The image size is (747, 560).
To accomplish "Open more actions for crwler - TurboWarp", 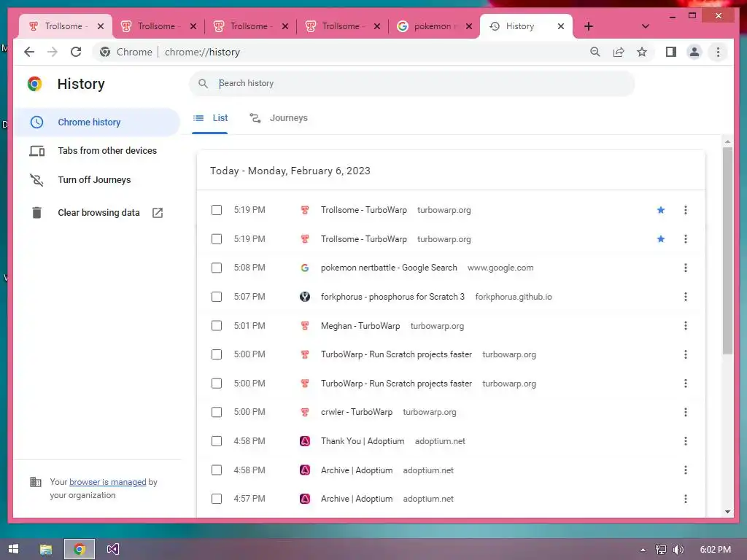I will pyautogui.click(x=686, y=412).
